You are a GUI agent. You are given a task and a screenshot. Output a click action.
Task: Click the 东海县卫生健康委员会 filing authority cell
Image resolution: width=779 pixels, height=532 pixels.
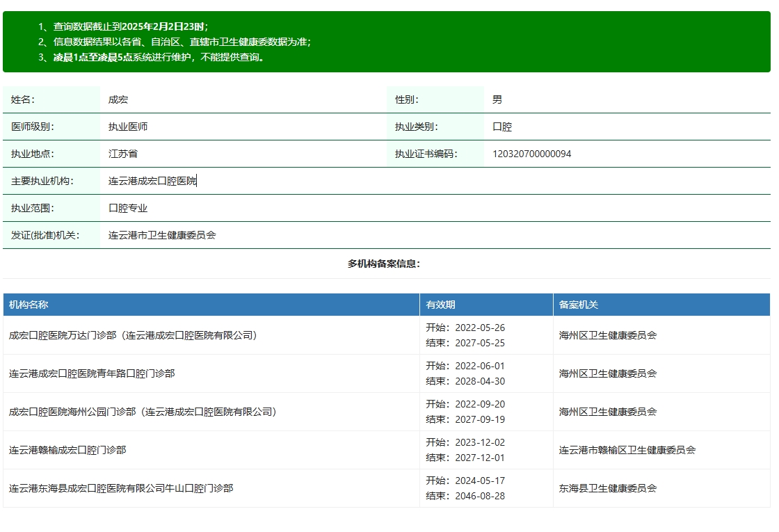[608, 488]
